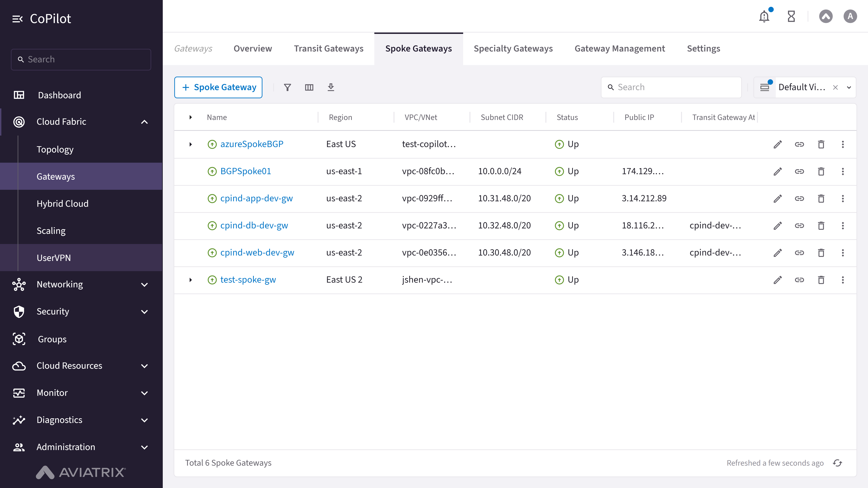Expand the test-spoke-gw row
Image resolution: width=868 pixels, height=488 pixels.
(x=191, y=280)
